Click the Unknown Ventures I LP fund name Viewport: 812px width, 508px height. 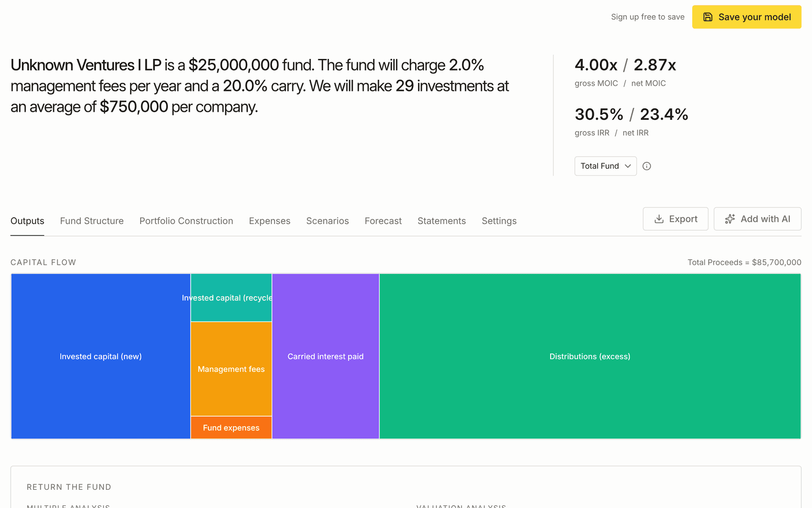click(x=86, y=65)
